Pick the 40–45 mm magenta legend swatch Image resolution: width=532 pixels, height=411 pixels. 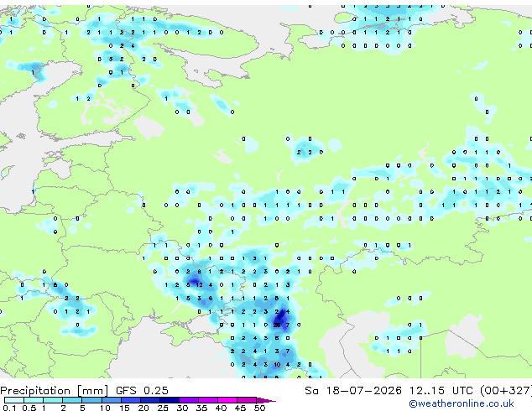coord(227,400)
